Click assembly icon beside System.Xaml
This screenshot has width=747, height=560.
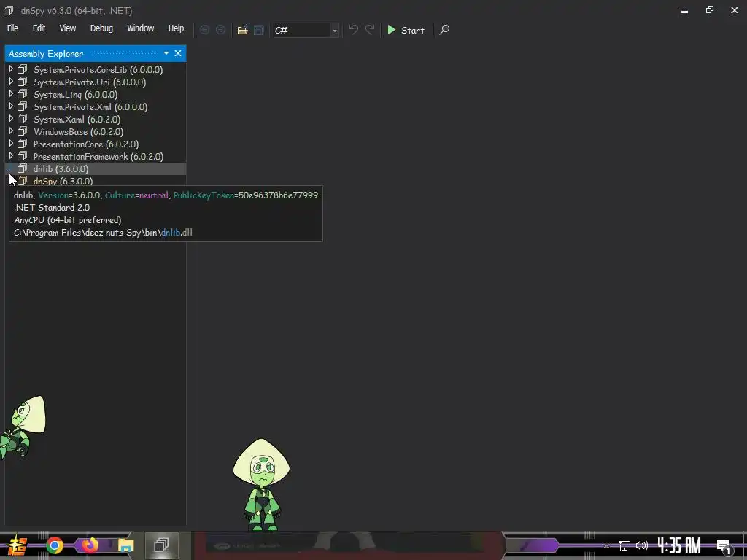point(23,119)
